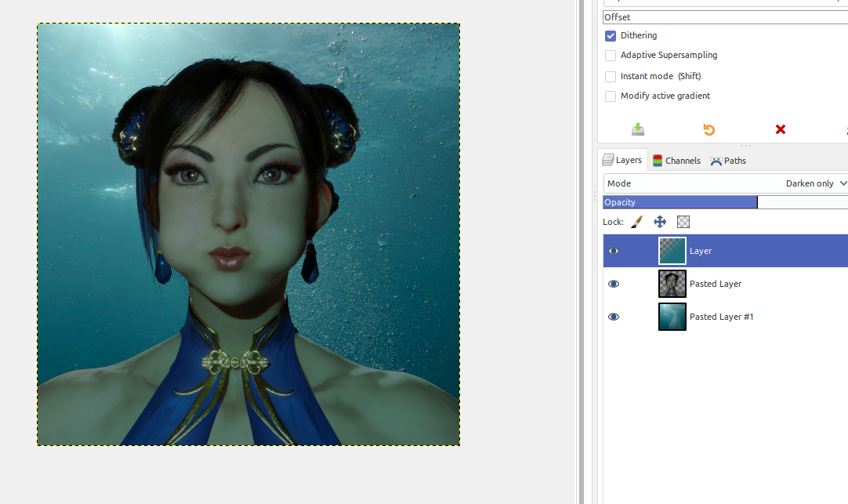Select 'Pasted Layer #1' name text

point(722,317)
